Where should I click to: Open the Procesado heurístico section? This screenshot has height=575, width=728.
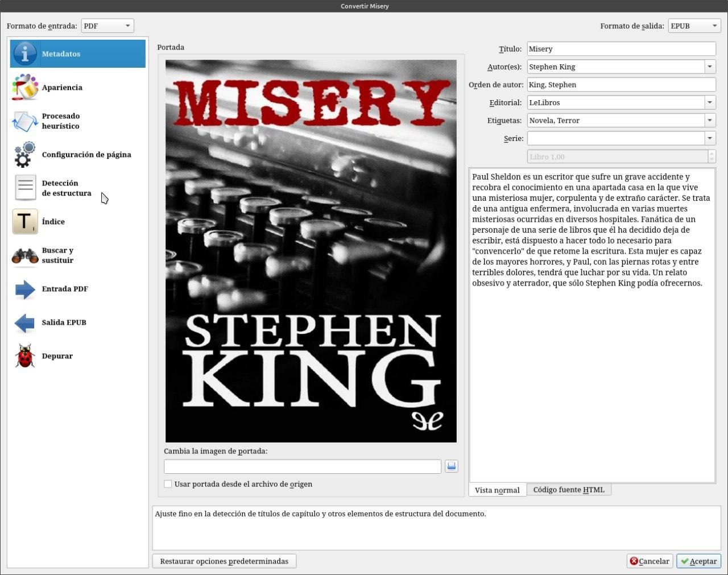pyautogui.click(x=78, y=121)
